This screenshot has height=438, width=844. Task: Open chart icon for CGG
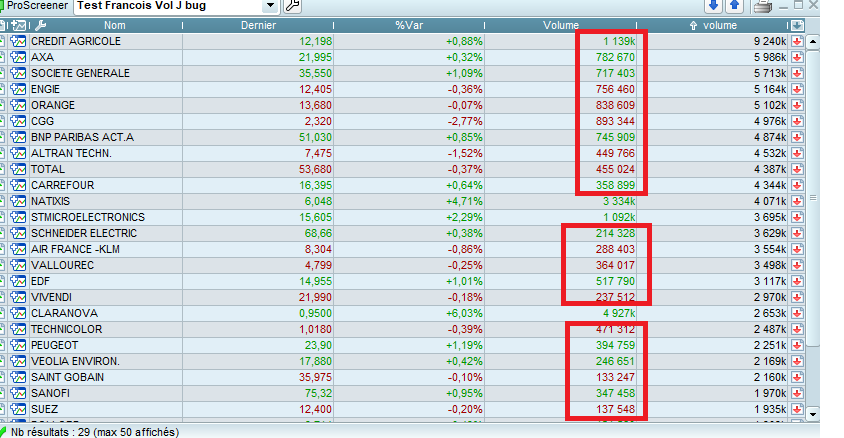click(x=18, y=121)
